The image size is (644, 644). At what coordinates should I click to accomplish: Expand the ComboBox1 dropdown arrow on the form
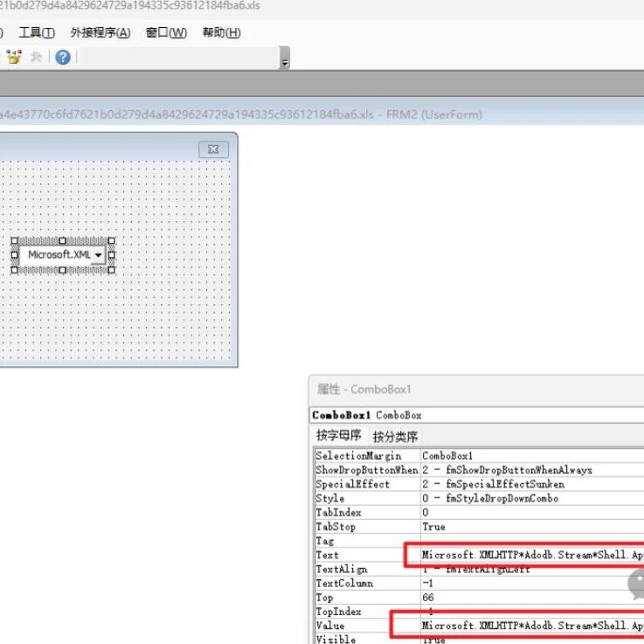click(98, 255)
